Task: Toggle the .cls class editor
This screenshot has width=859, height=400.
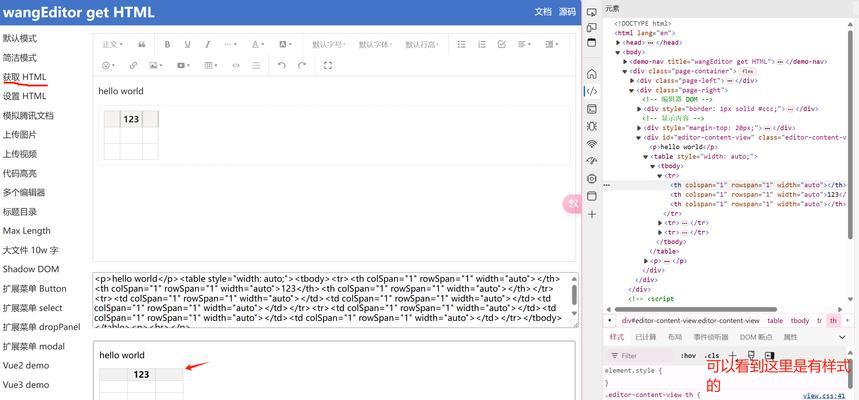Action: coord(712,356)
